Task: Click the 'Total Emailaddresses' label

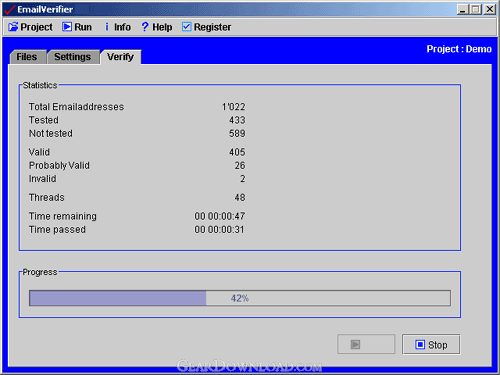Action: point(76,107)
